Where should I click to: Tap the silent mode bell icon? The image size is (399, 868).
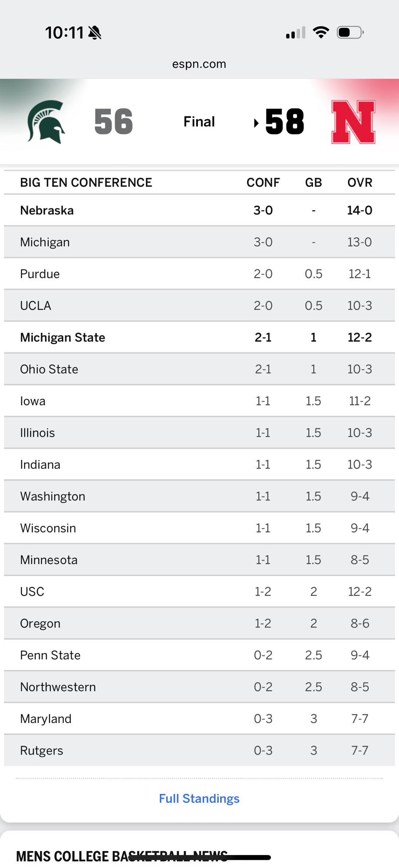(95, 33)
